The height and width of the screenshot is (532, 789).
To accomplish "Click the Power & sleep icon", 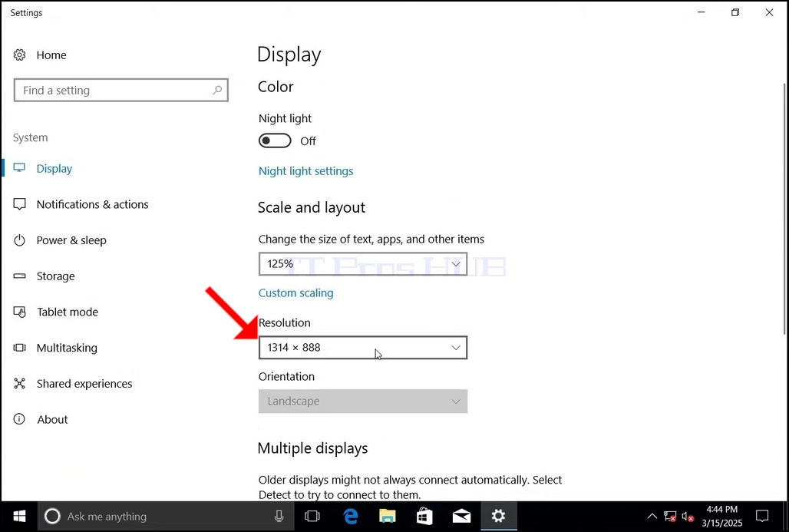I will [x=19, y=240].
